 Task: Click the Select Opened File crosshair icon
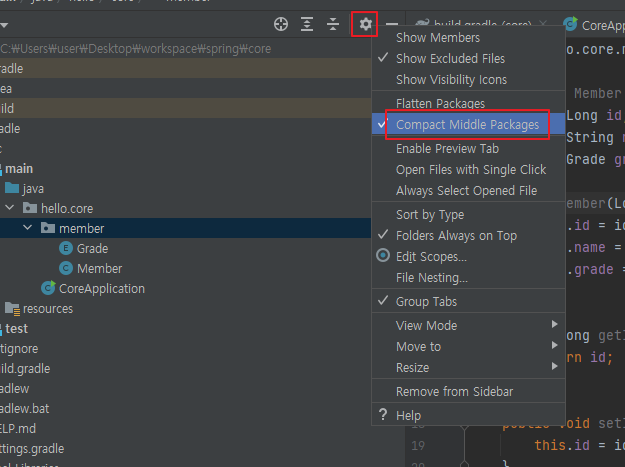pos(281,24)
